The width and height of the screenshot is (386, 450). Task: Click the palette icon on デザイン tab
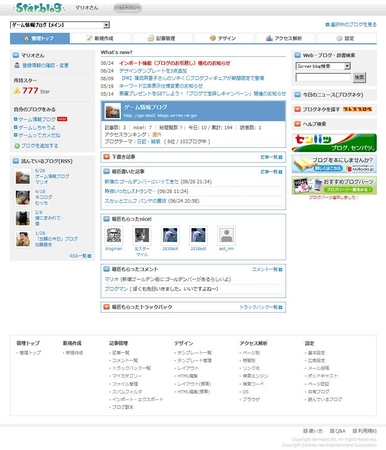tap(213, 38)
